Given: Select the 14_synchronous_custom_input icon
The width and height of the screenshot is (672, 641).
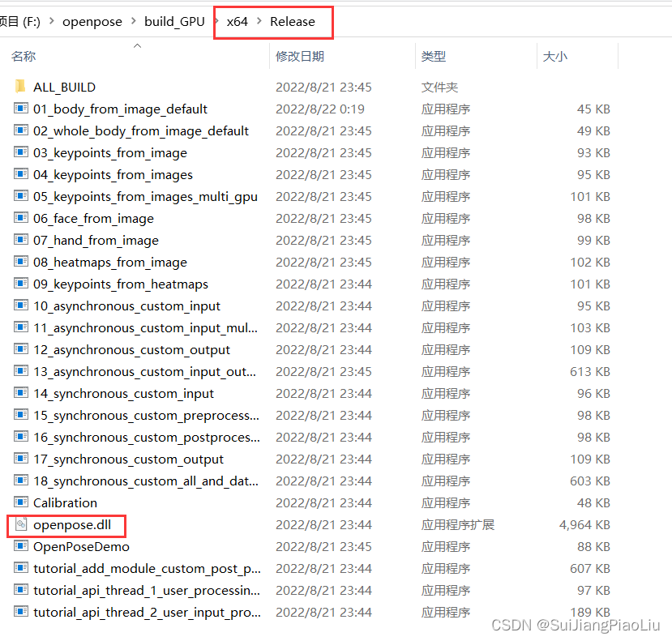Looking at the screenshot, I should click(21, 392).
